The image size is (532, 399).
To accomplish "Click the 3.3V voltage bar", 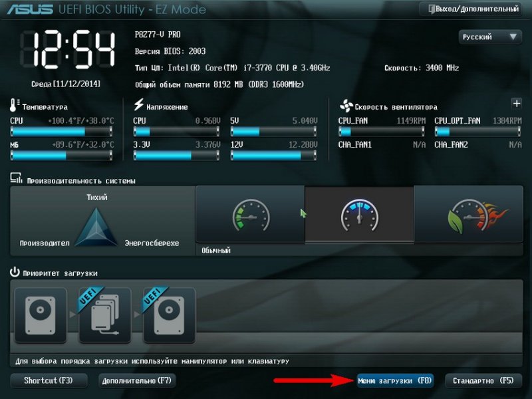I will pyautogui.click(x=176, y=156).
